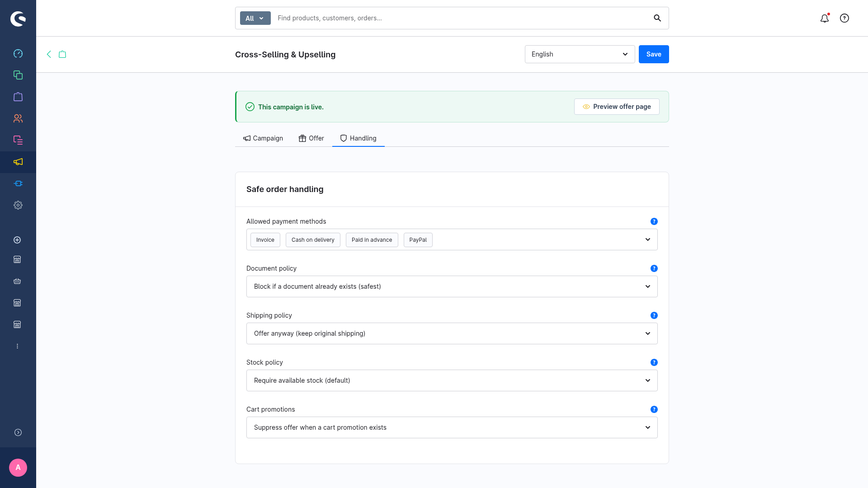Open Content via the sidebar pink layout icon
868x488 pixels.
[18, 140]
